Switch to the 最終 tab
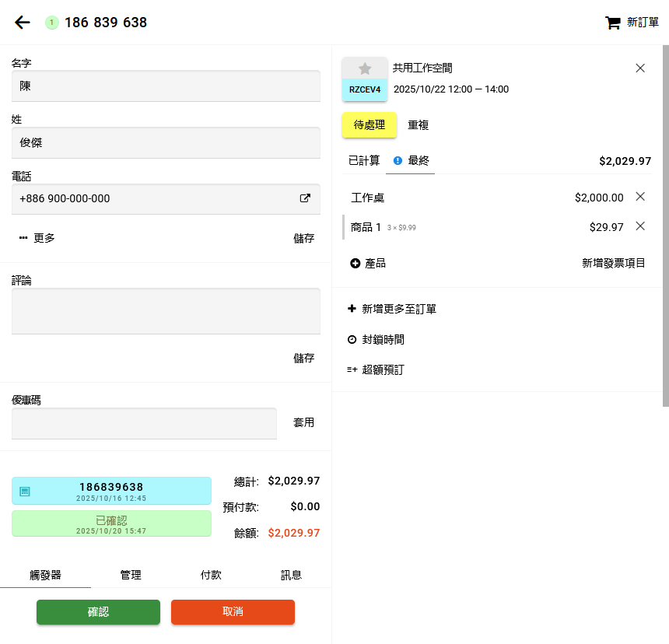The width and height of the screenshot is (669, 644). pyautogui.click(x=412, y=161)
